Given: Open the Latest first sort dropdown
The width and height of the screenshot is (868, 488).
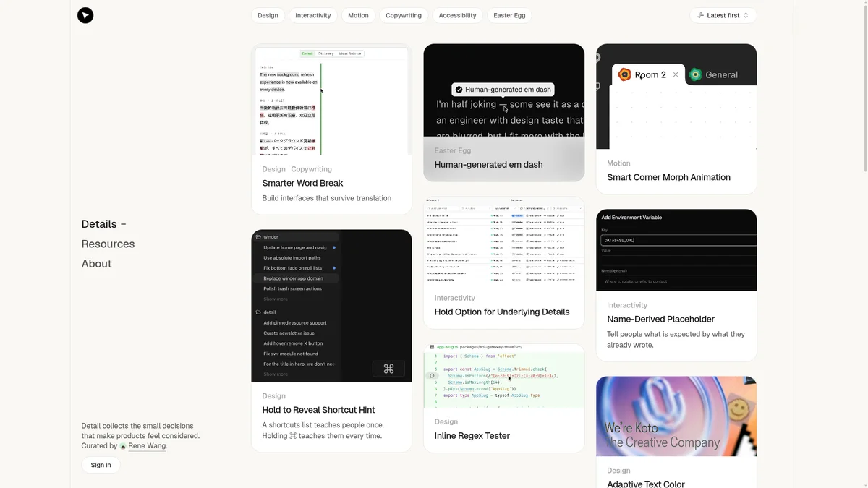Looking at the screenshot, I should [x=723, y=15].
